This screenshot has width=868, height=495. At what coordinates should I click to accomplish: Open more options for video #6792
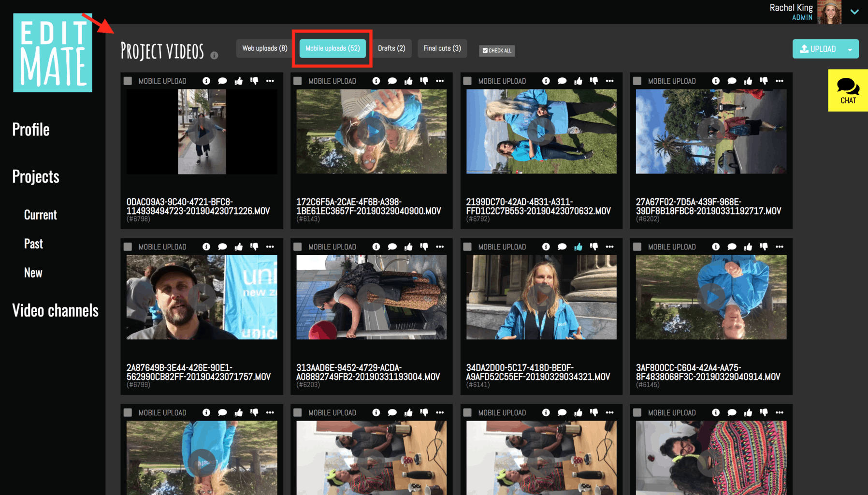click(x=610, y=81)
